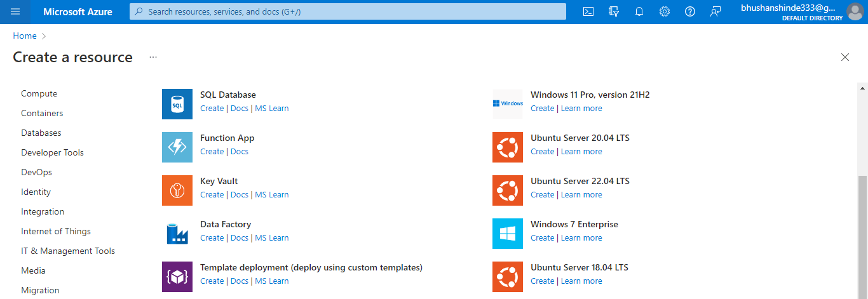Open the Azure portal hamburger menu
This screenshot has height=299, width=868.
click(x=16, y=11)
